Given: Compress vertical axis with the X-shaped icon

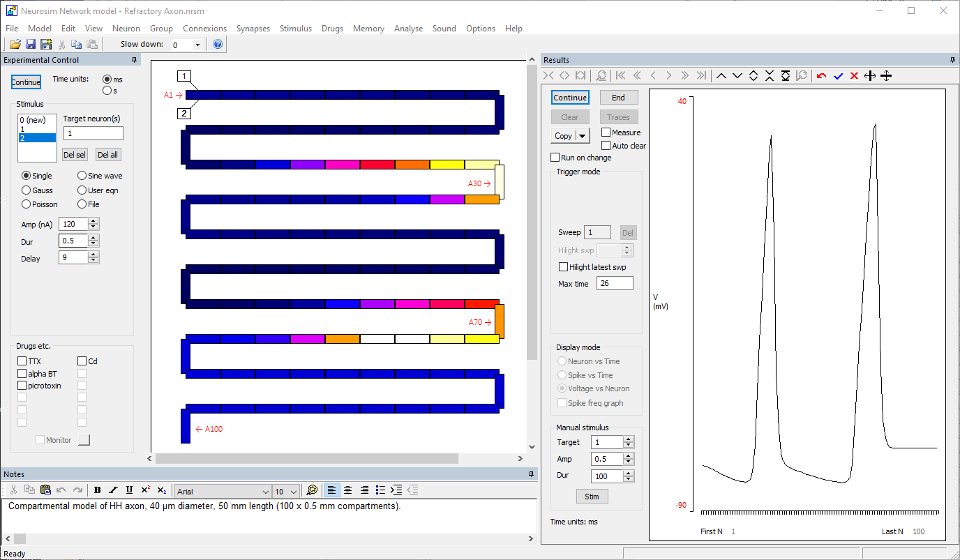Looking at the screenshot, I should pos(770,75).
